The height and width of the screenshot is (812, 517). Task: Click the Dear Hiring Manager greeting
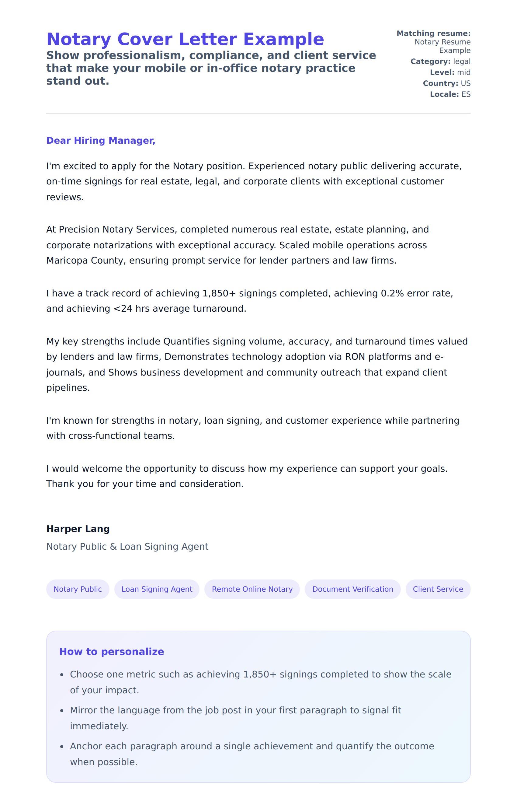(x=101, y=140)
